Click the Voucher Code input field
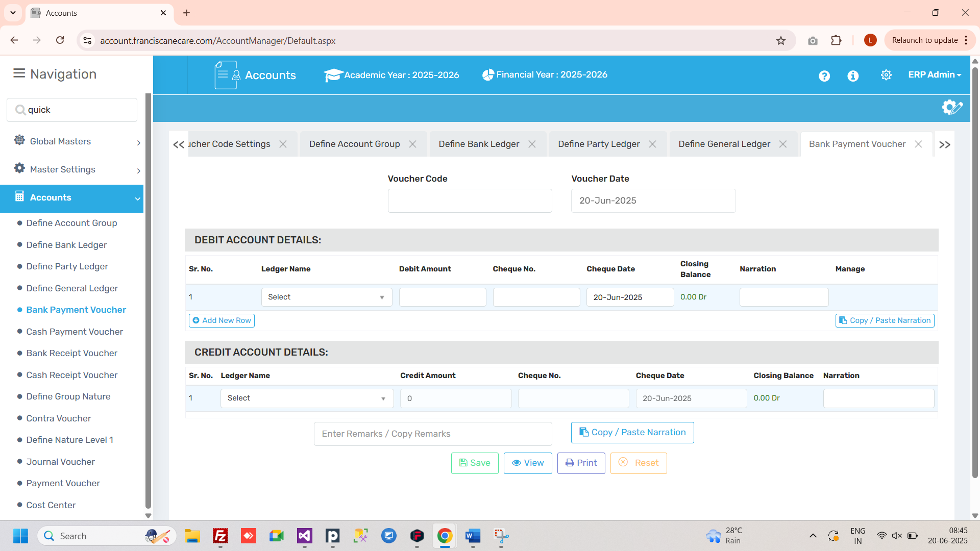Viewport: 980px width, 551px height. pos(470,201)
